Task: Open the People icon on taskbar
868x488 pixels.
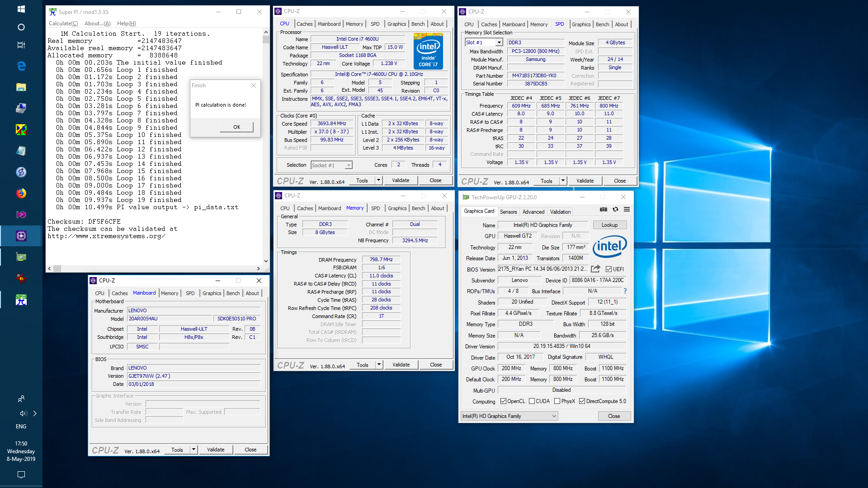Action: (x=21, y=399)
